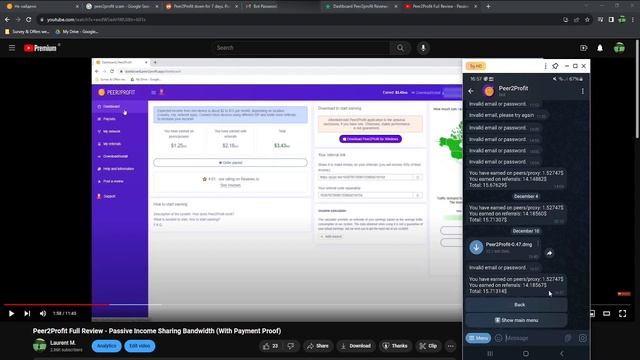
Task: Click Show main menu bot button
Action: 516,320
